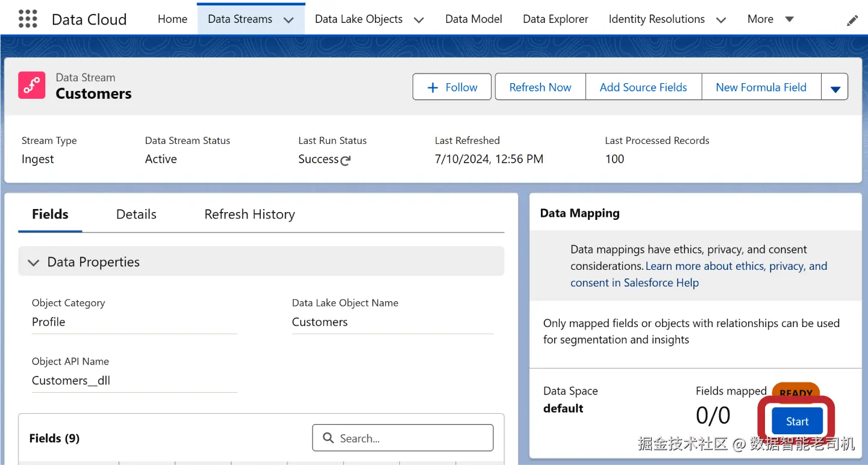The height and width of the screenshot is (465, 868).
Task: Click the Data Mapping panel heading
Action: click(580, 213)
